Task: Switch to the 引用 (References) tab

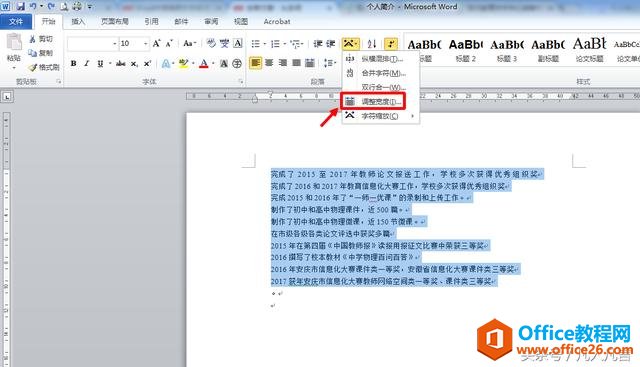Action: pyautogui.click(x=151, y=22)
